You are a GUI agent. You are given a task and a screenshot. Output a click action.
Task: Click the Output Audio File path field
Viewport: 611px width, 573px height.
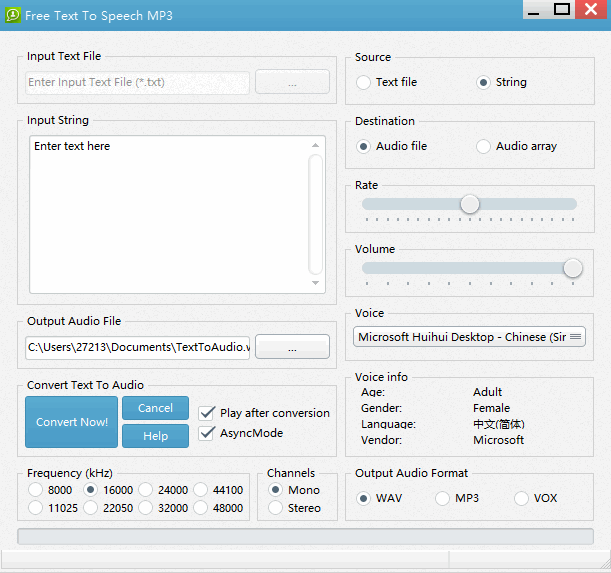tap(137, 348)
